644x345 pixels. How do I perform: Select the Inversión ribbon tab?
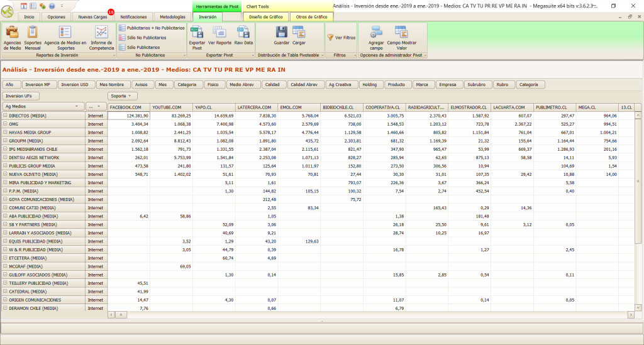208,17
